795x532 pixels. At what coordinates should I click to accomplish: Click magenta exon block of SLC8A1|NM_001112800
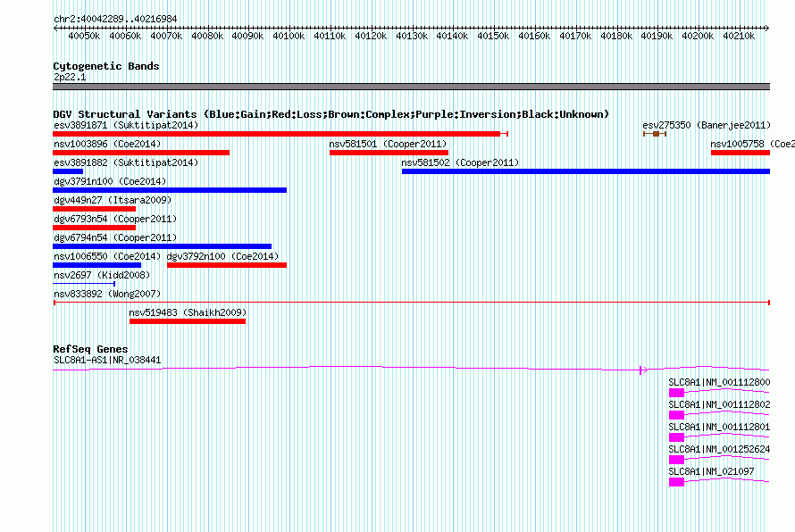click(676, 393)
